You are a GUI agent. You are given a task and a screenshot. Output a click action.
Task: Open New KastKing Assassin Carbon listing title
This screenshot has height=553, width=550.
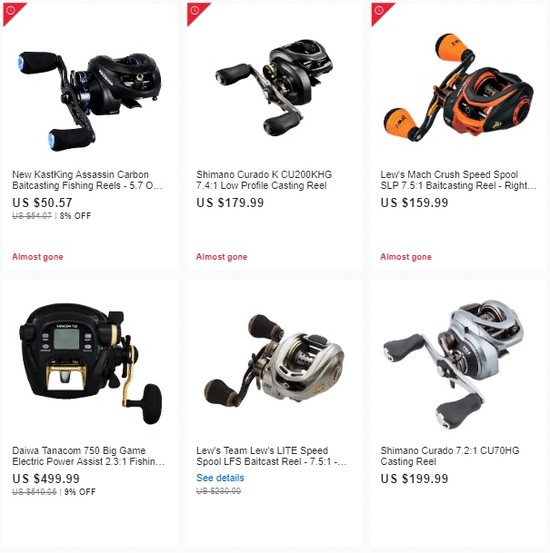87,180
